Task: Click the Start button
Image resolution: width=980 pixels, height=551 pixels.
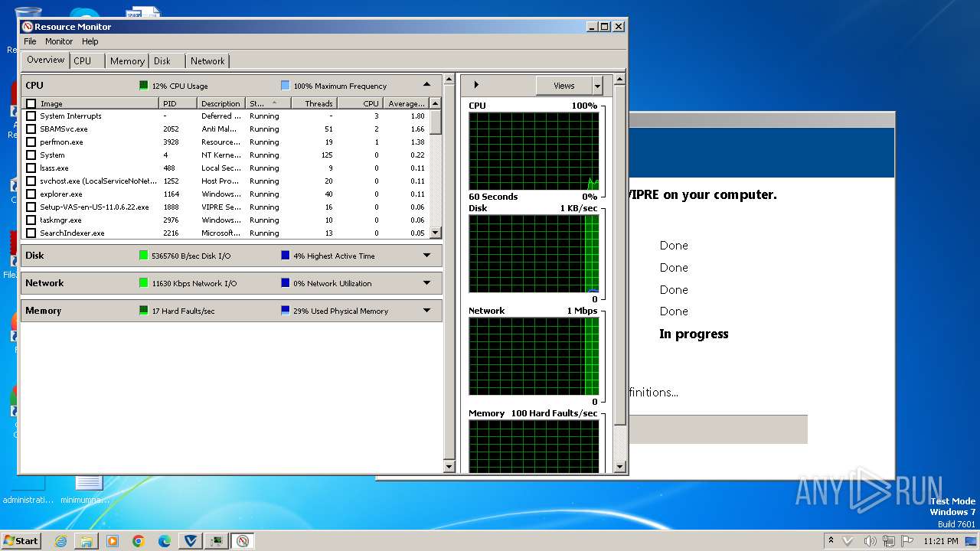Action: 21,541
